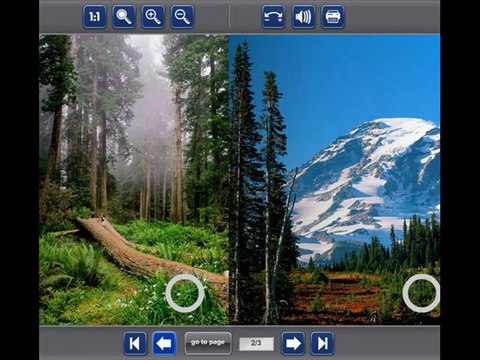480x360 pixels.
Task: Click the circle on mountain page
Action: click(421, 293)
